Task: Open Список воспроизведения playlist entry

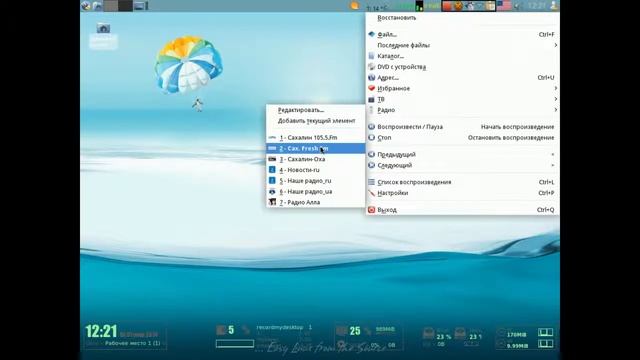Action: [x=462, y=182]
